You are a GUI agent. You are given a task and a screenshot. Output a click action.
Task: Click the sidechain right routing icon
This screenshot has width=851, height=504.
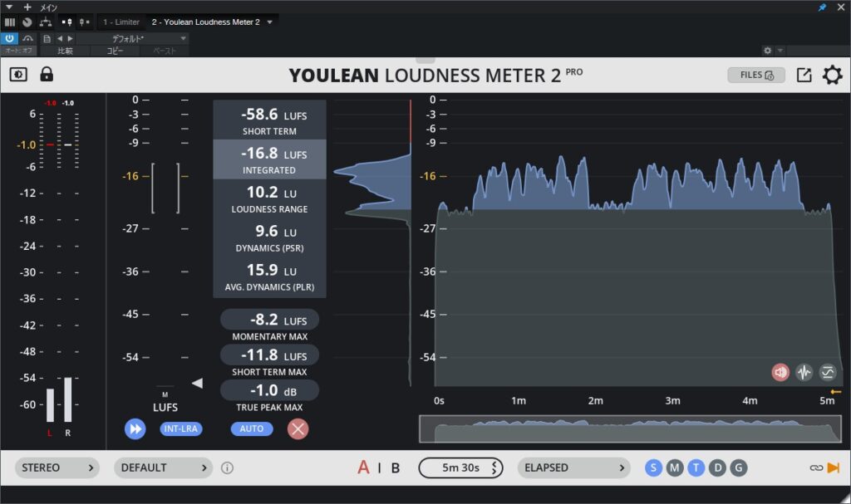tap(85, 22)
